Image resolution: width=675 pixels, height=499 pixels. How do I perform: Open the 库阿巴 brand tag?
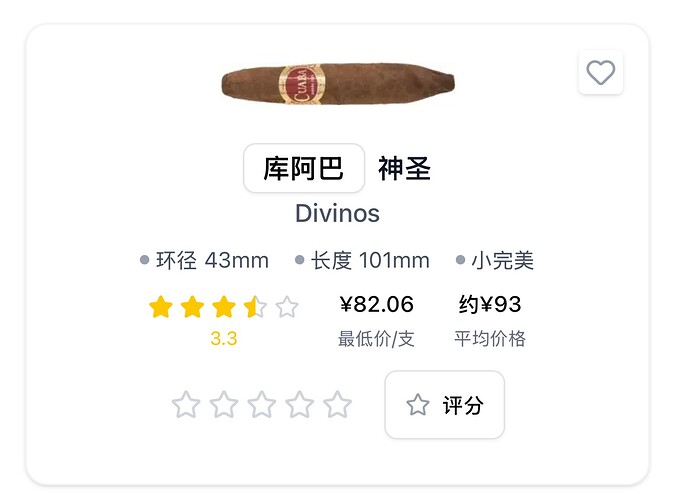click(304, 168)
